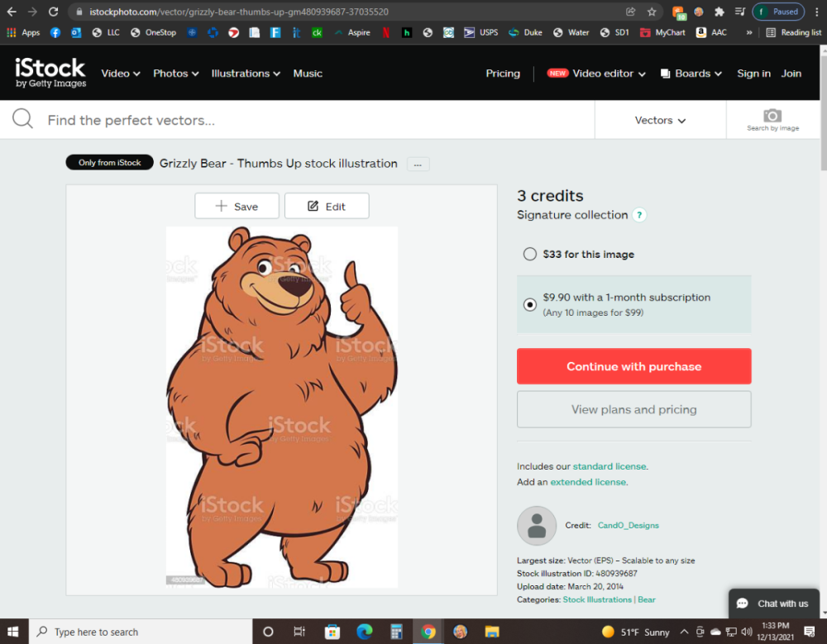Click the grizzly bear preview image
The image size is (827, 644).
[x=281, y=405]
